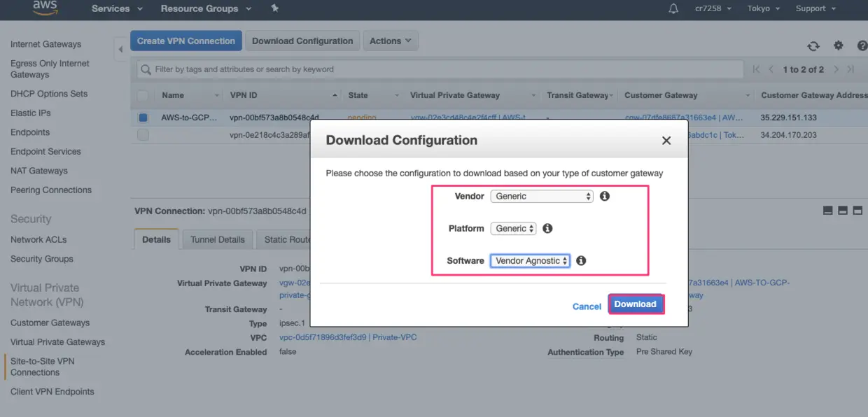Refresh the VPN connections list
Screen dimensions: 868x417
(813, 46)
